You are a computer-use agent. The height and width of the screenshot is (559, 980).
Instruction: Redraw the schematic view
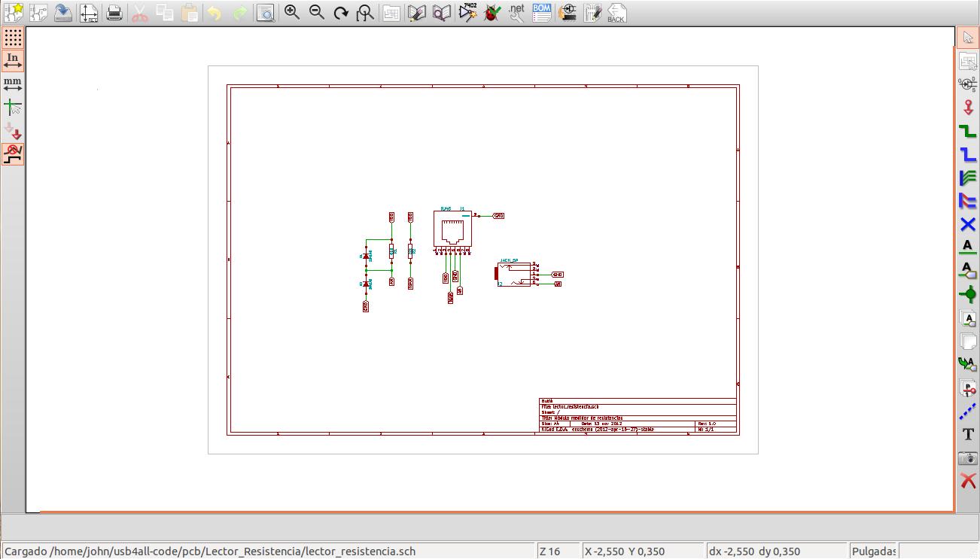[342, 13]
